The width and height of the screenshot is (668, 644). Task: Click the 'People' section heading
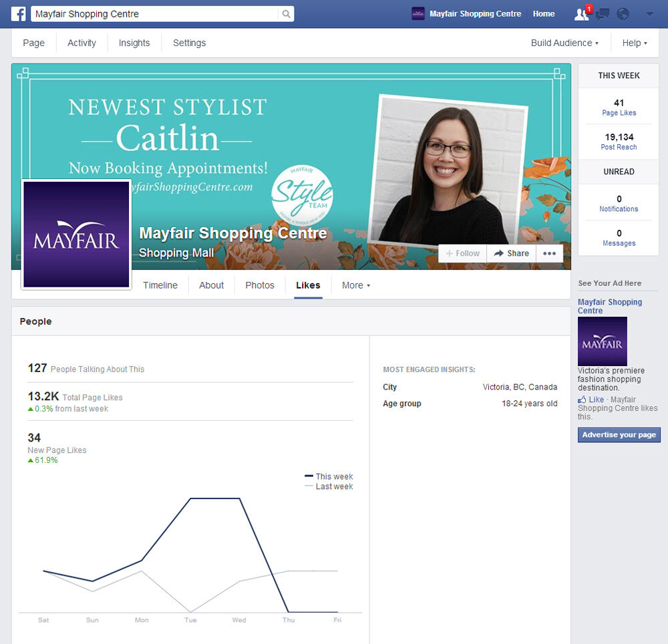(36, 321)
